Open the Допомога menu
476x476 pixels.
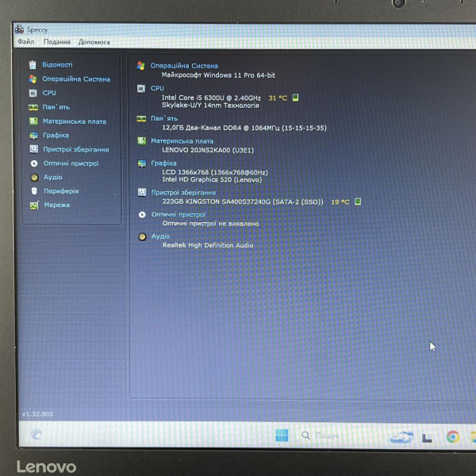[94, 42]
